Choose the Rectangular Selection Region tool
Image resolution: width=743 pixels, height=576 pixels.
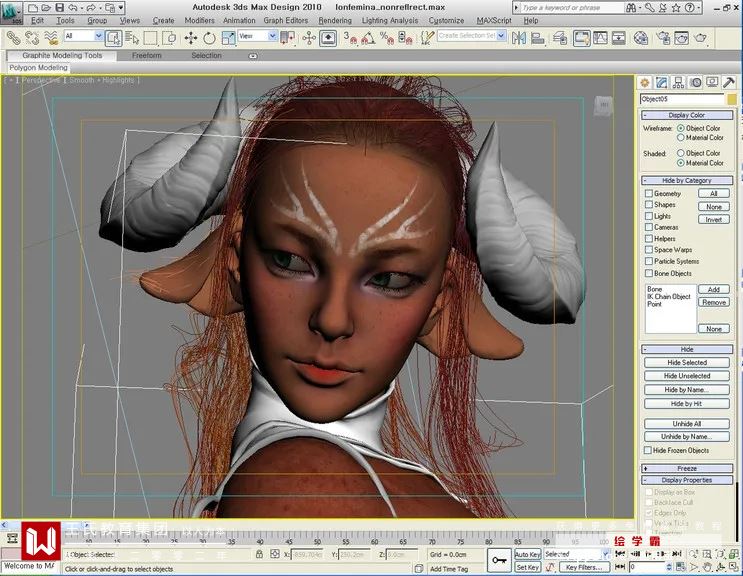click(150, 38)
